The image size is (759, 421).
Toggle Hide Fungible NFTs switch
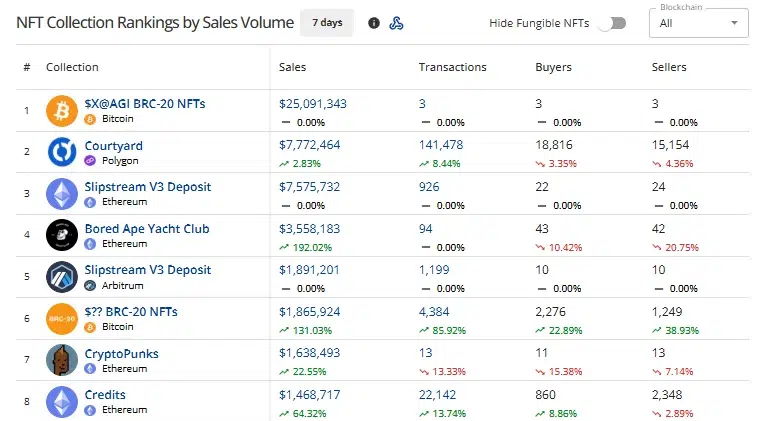(612, 23)
